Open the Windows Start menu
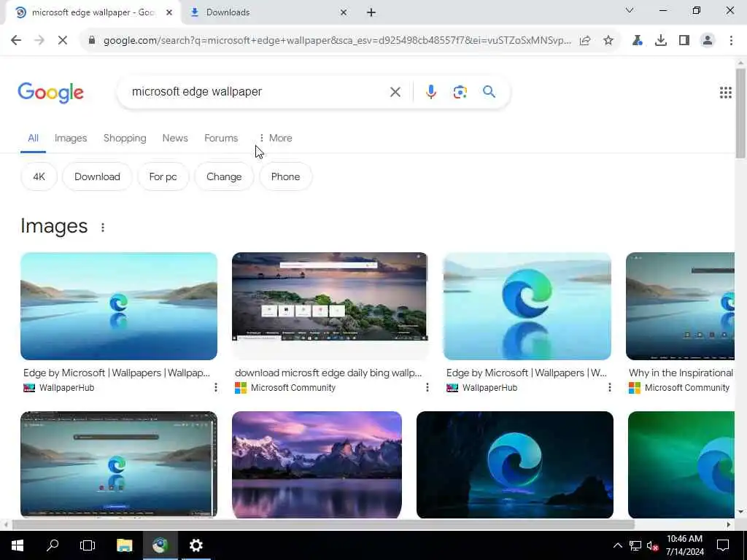 (x=18, y=545)
